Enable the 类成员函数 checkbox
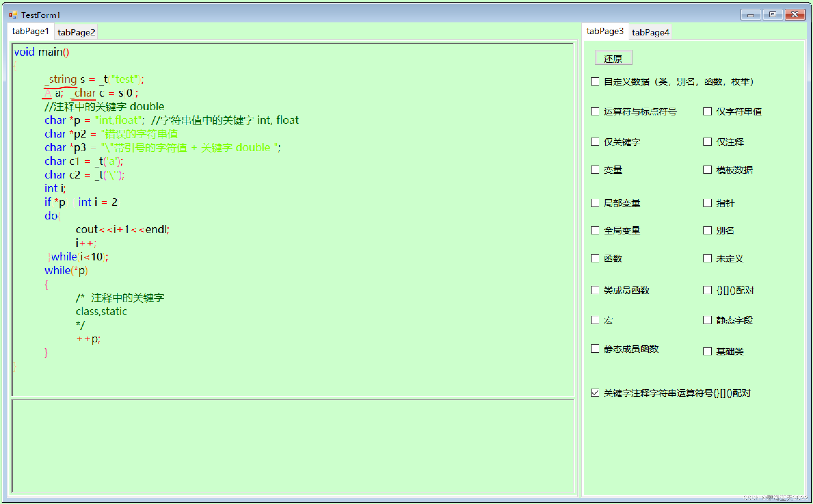Screen dimensions: 813x504 (595, 290)
